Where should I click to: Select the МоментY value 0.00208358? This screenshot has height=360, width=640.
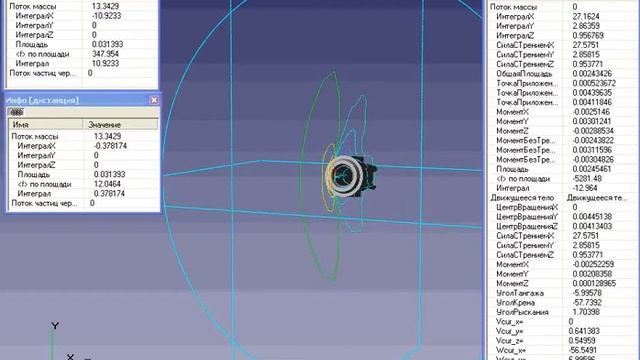[592, 274]
